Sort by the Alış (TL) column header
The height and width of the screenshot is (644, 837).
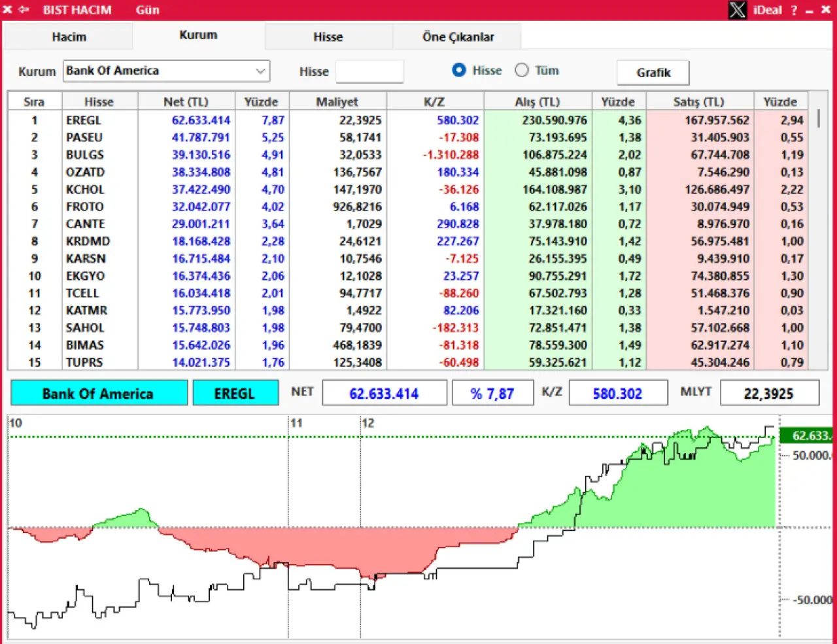[x=538, y=101]
